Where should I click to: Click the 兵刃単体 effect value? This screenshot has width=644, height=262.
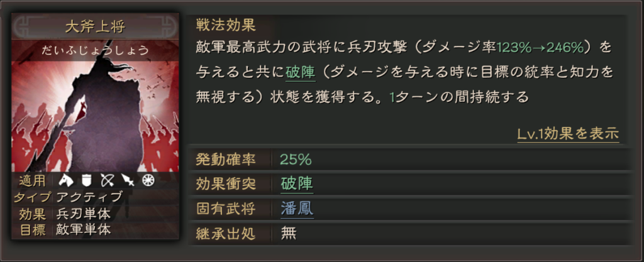pos(84,214)
